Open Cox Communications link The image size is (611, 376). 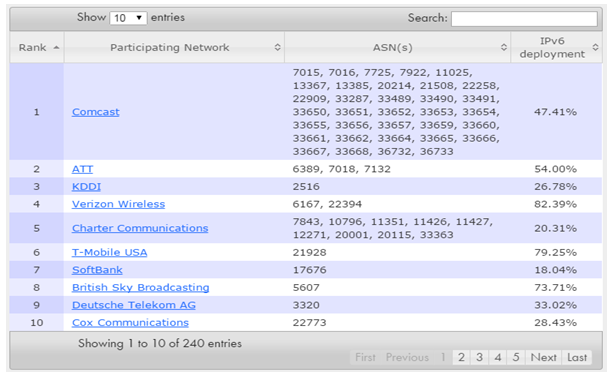pos(130,323)
